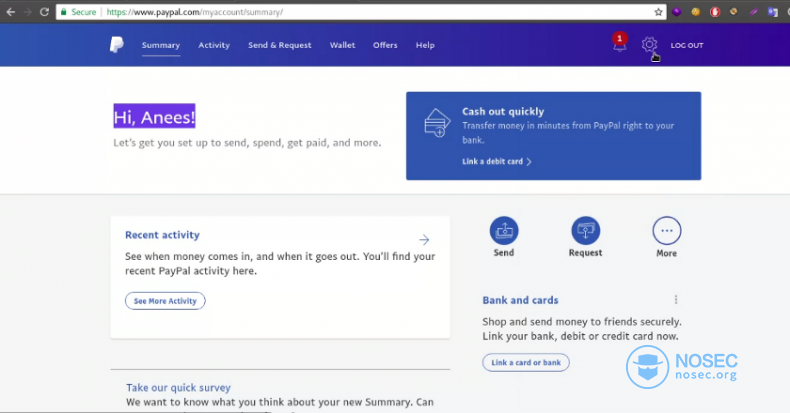790x413 pixels.
Task: Open the Summary tab
Action: 161,45
